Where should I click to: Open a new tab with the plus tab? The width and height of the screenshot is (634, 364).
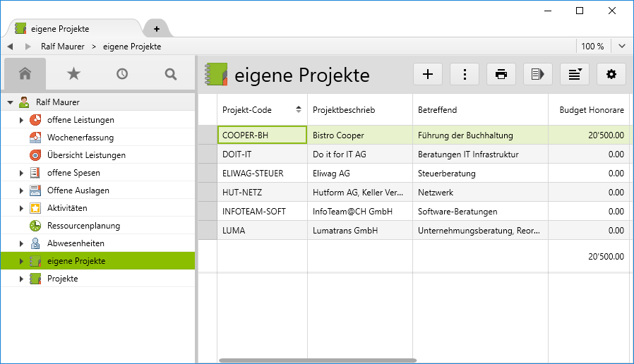[157, 29]
